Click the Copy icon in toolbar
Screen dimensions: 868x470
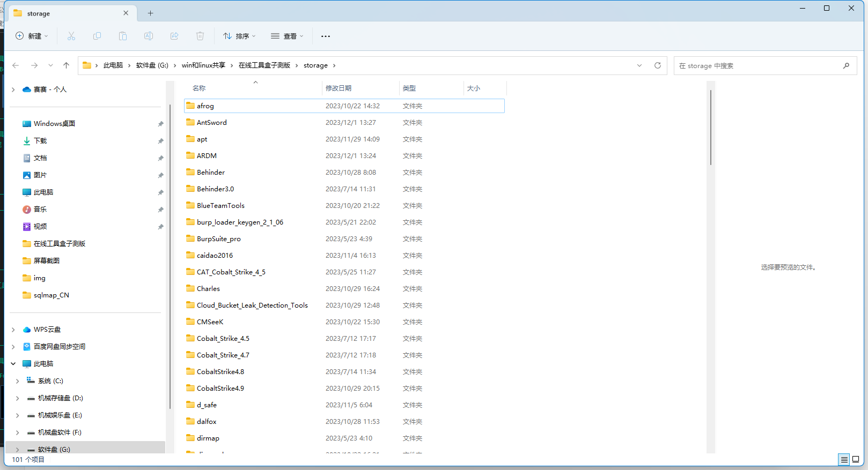coord(97,36)
